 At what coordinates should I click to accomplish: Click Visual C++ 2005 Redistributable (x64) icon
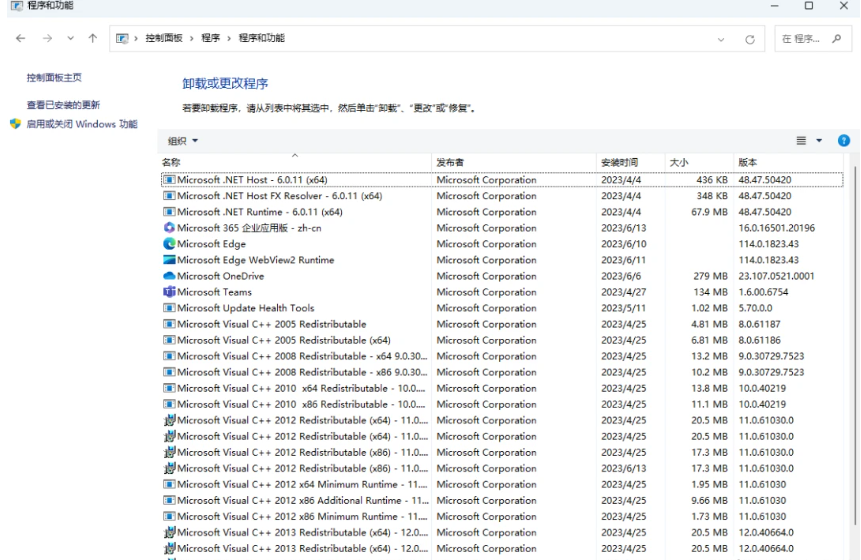(169, 340)
